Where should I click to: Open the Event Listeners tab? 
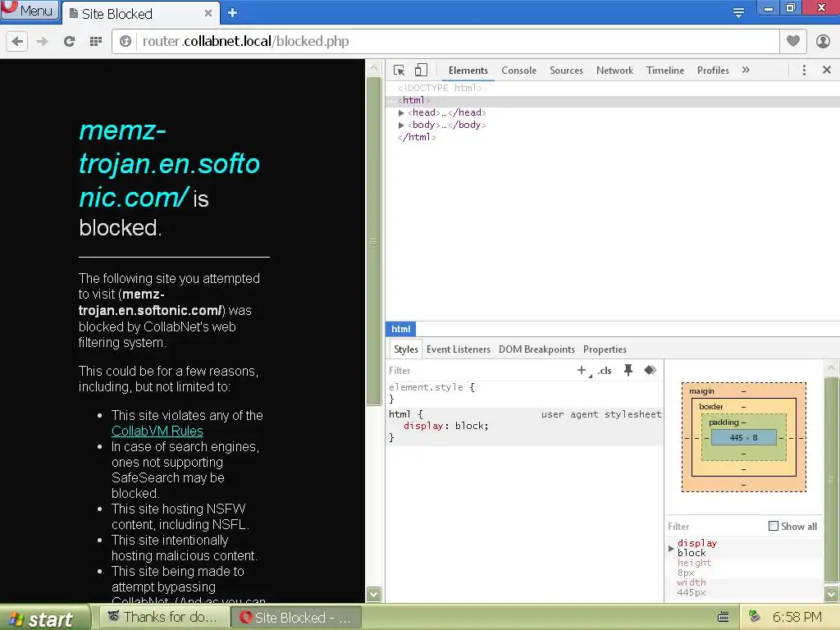tap(458, 349)
